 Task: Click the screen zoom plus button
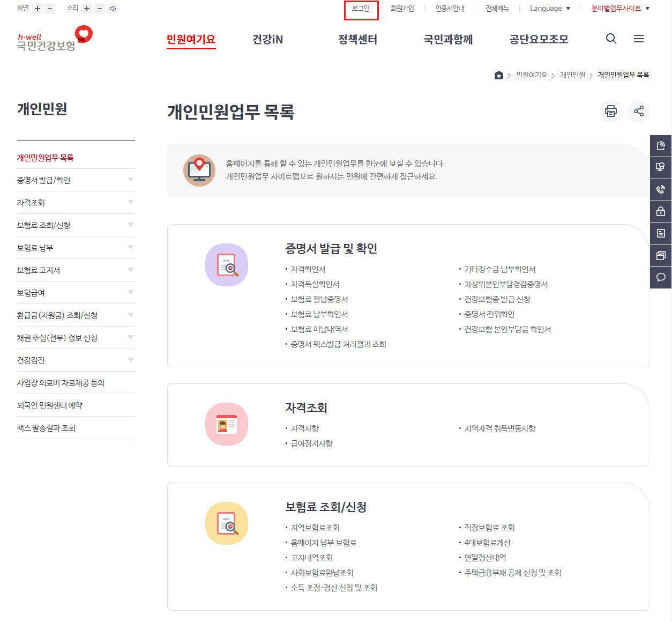click(x=38, y=9)
